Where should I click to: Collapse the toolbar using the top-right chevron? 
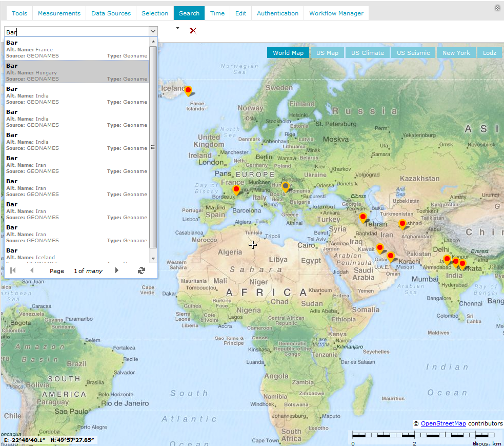coord(496,8)
